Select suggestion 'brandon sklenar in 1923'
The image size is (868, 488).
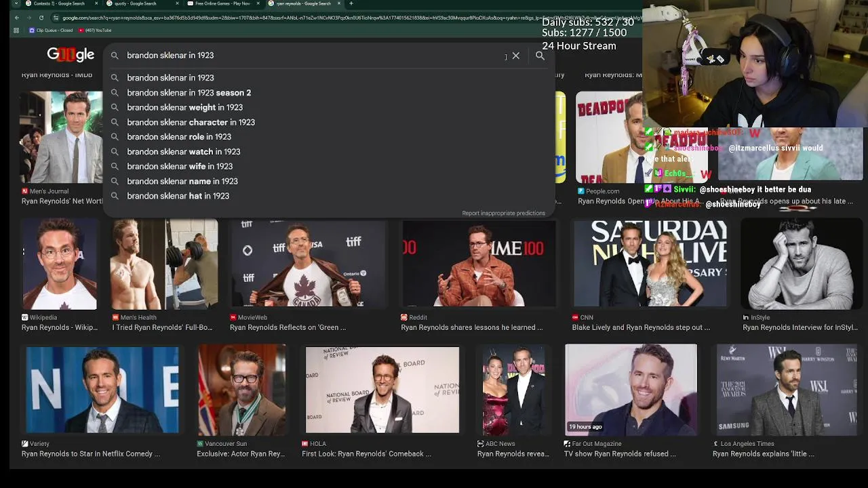pyautogui.click(x=329, y=78)
